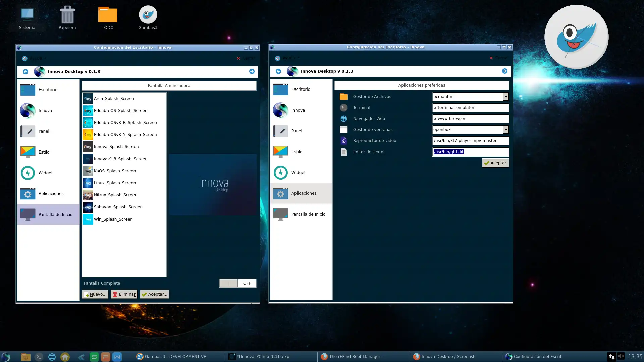Expand Gestor de Archivos dropdown

pos(505,97)
